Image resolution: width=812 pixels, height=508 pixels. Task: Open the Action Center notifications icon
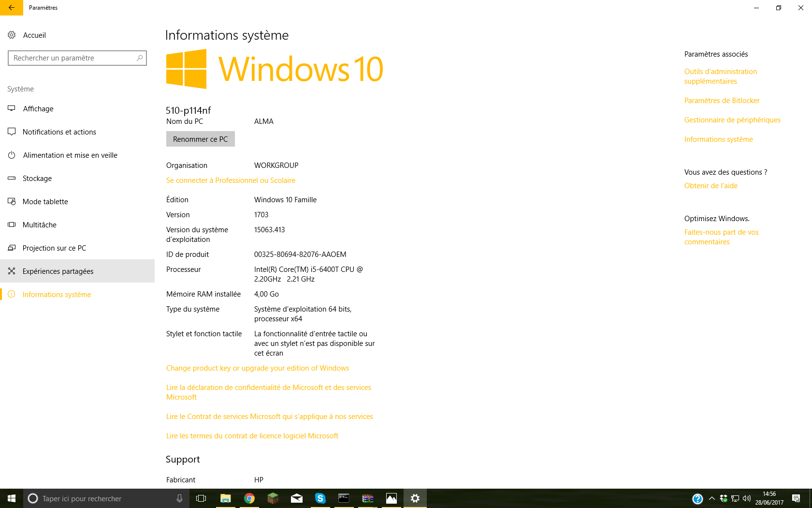point(796,498)
